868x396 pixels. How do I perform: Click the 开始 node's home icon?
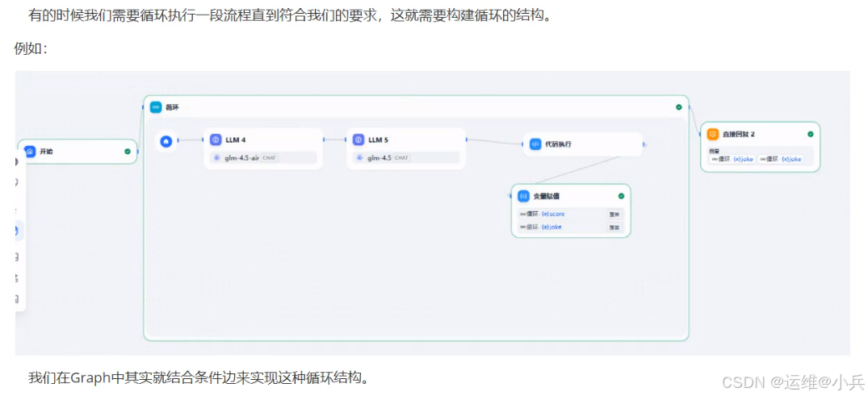coord(30,151)
